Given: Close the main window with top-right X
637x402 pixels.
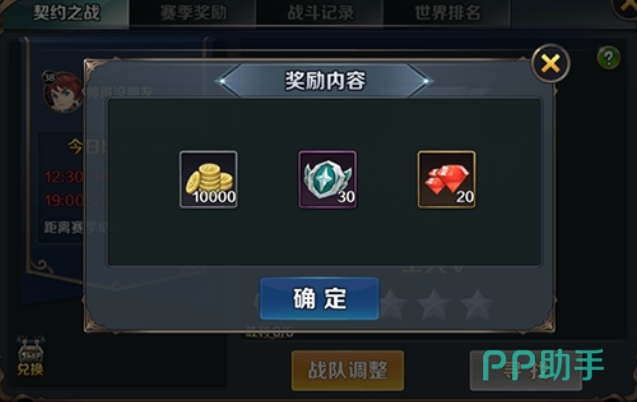Looking at the screenshot, I should [x=626, y=6].
